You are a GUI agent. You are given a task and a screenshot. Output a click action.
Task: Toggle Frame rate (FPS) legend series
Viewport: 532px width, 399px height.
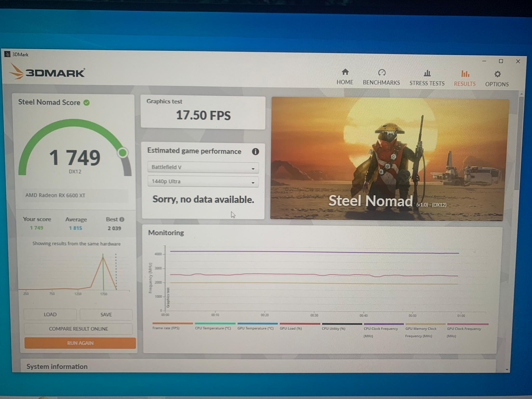coord(172,326)
